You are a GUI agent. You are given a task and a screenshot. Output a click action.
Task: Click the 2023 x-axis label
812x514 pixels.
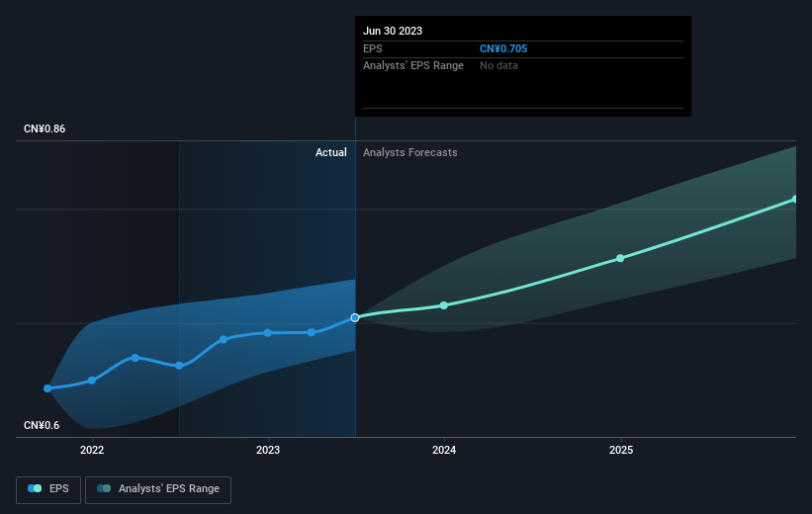tap(268, 450)
